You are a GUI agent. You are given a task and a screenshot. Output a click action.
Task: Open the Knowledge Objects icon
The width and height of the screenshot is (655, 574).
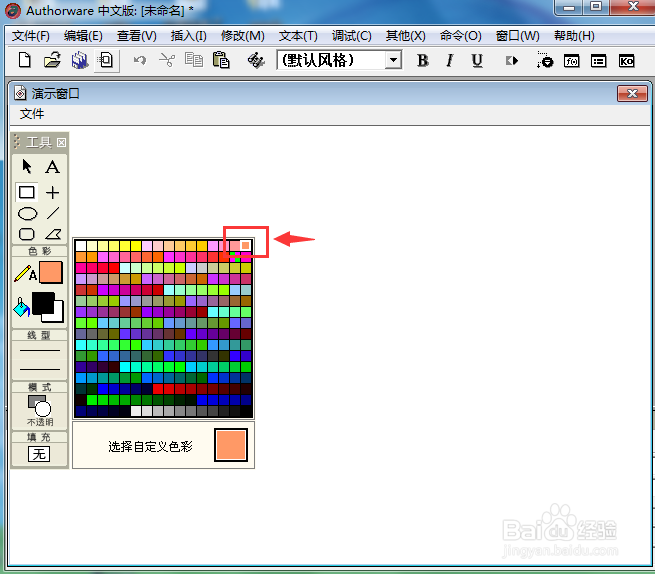(x=626, y=61)
